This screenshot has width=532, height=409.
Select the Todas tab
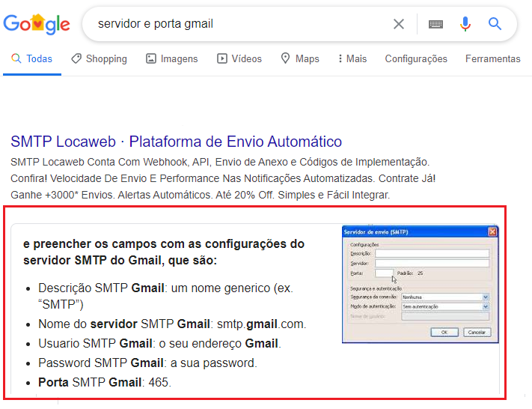tap(32, 58)
